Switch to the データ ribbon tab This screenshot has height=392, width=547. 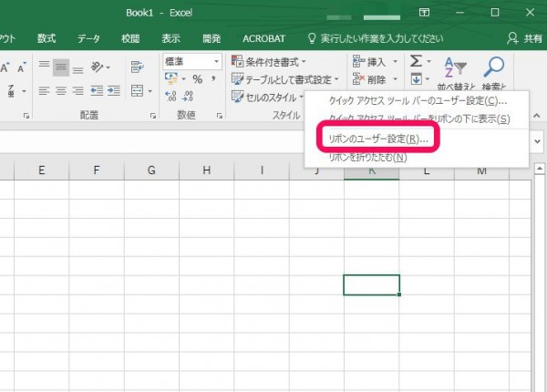tap(88, 38)
